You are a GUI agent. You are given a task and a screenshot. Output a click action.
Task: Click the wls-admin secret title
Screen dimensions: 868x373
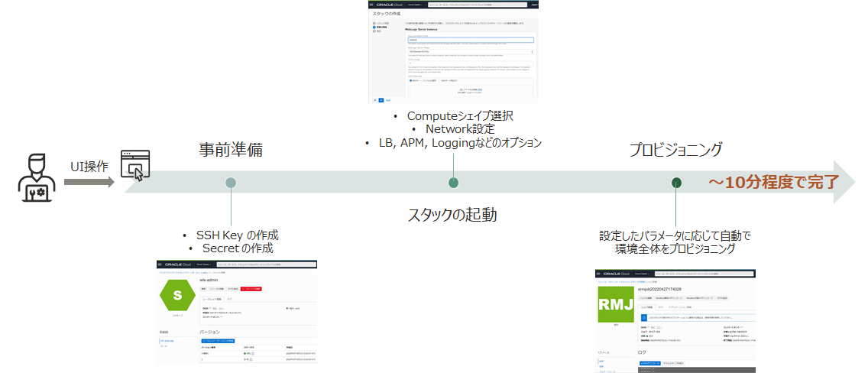pos(209,280)
